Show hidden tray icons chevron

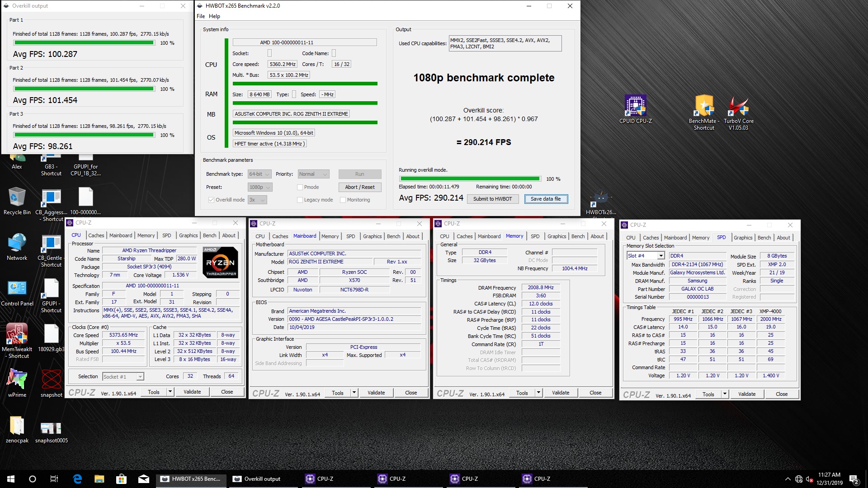[788, 479]
